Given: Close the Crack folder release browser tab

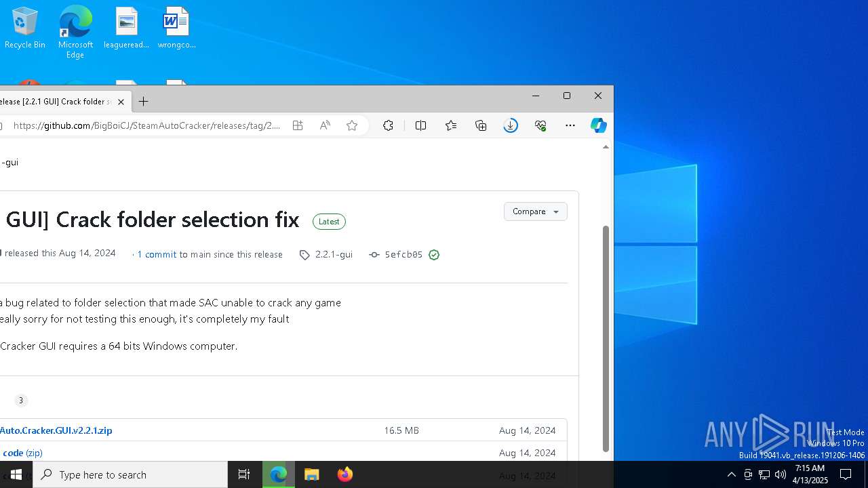Looking at the screenshot, I should 121,102.
